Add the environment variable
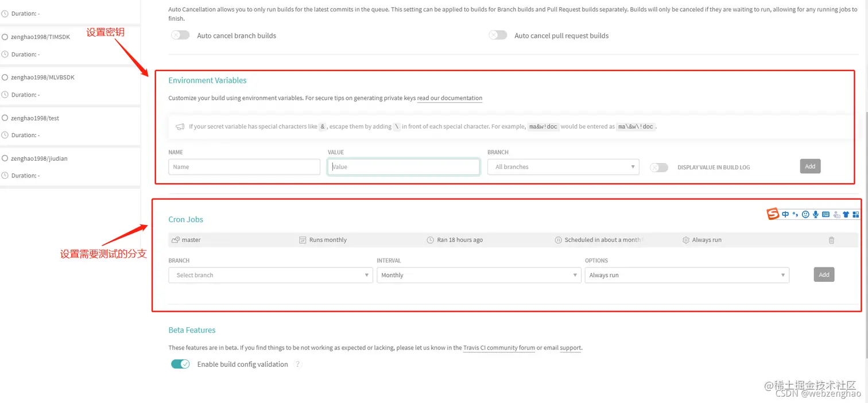 (x=810, y=166)
